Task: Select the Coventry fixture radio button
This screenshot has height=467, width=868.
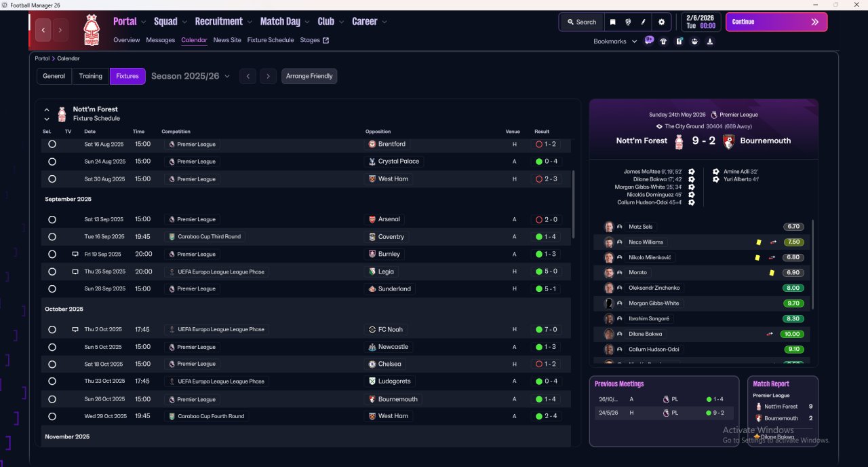Action: pyautogui.click(x=52, y=237)
